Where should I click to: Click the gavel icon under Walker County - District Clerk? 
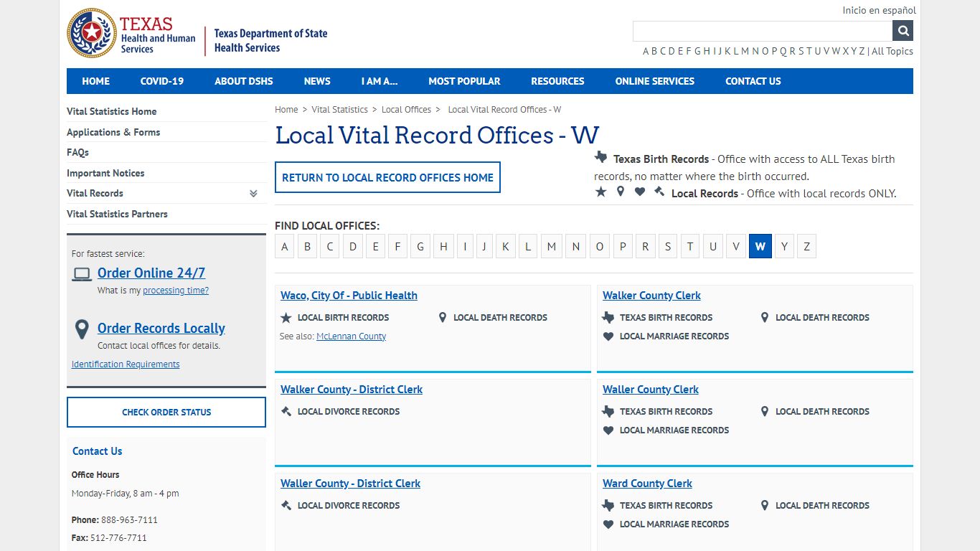[x=286, y=411]
